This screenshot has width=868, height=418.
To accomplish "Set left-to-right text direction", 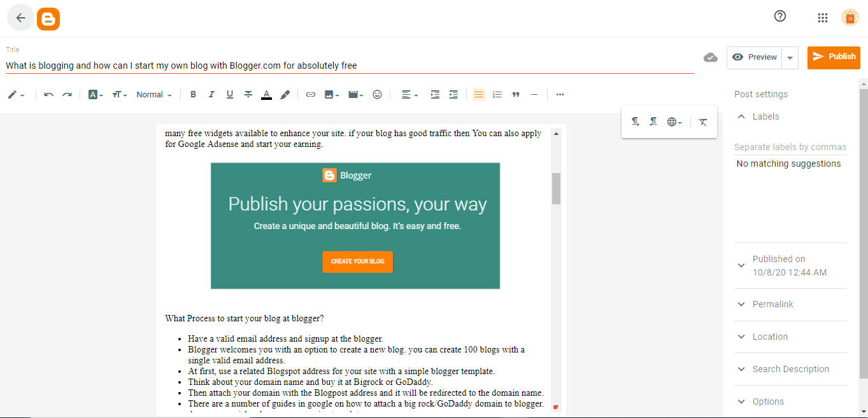I will coord(635,122).
